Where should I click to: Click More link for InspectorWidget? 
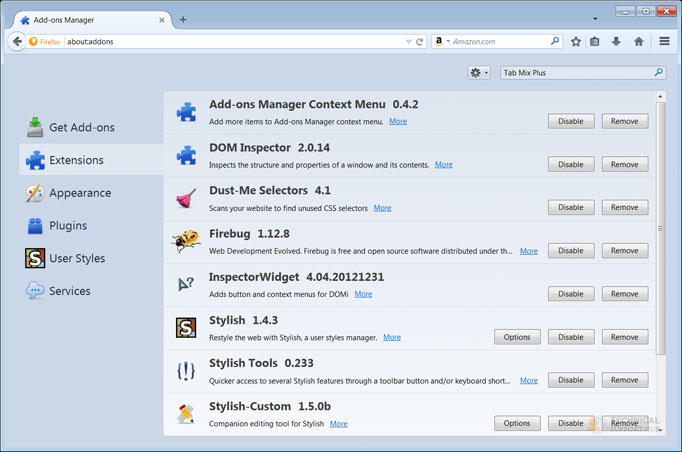pyautogui.click(x=363, y=294)
